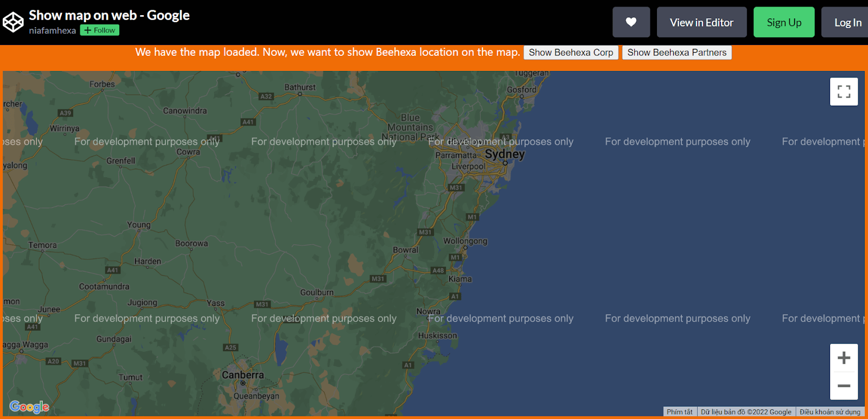Click the Sydney label on the map
The height and width of the screenshot is (419, 868).
pyautogui.click(x=505, y=154)
